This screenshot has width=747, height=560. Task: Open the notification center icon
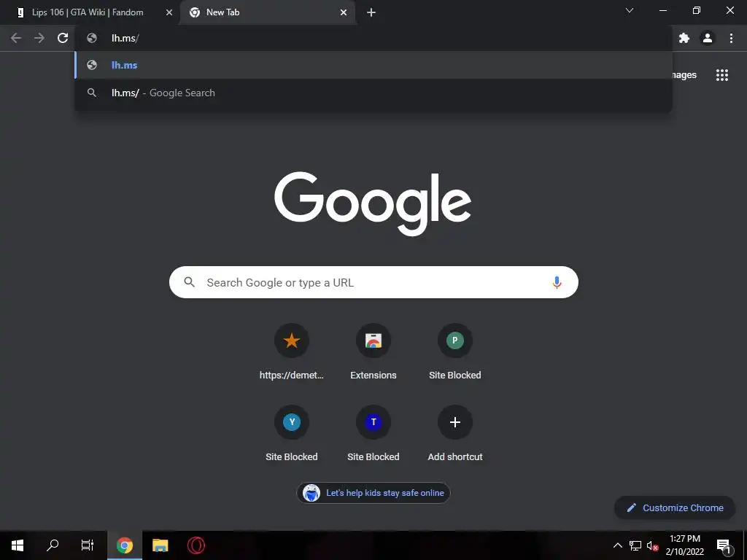[724, 545]
